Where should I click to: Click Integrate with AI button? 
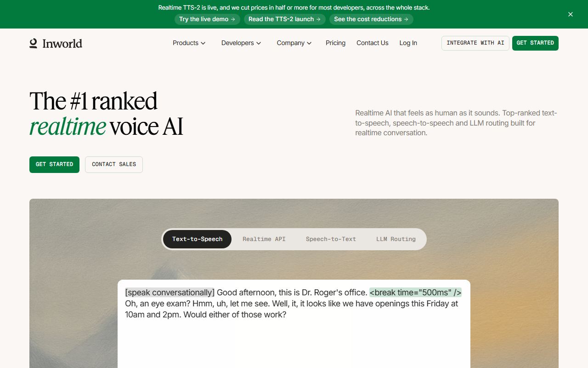[x=475, y=43]
